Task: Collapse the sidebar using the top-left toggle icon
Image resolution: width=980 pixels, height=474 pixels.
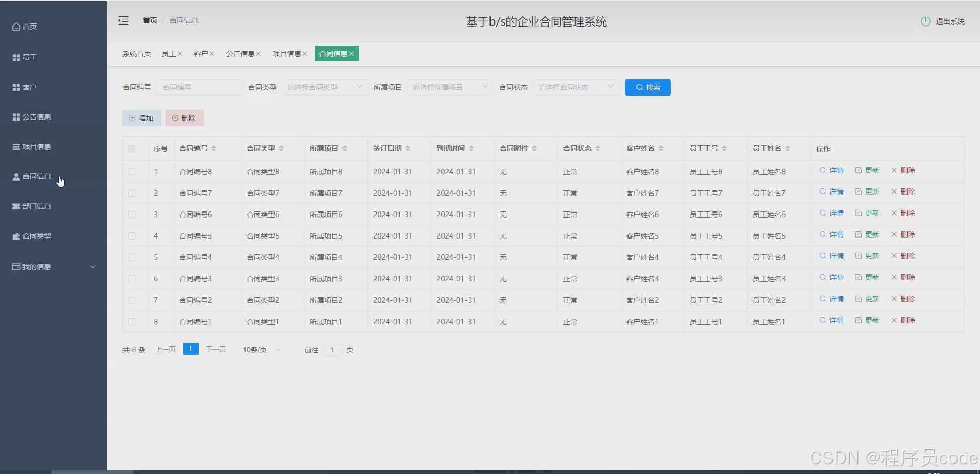Action: tap(123, 20)
